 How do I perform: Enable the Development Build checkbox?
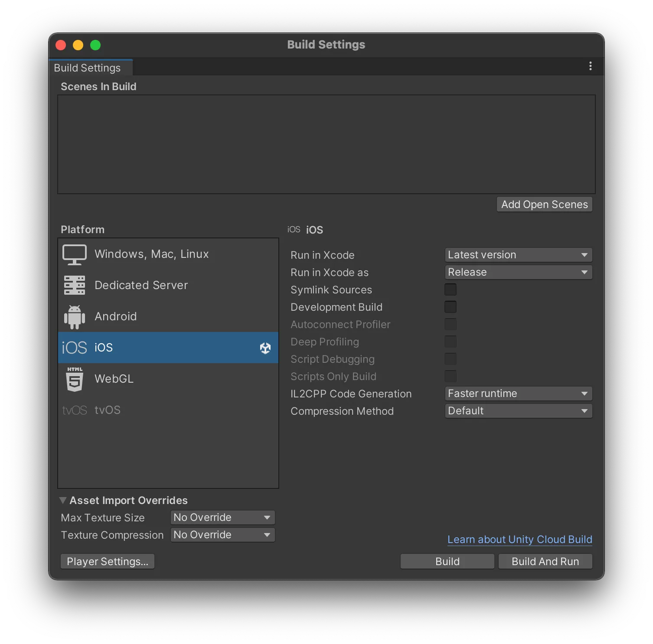[451, 307]
